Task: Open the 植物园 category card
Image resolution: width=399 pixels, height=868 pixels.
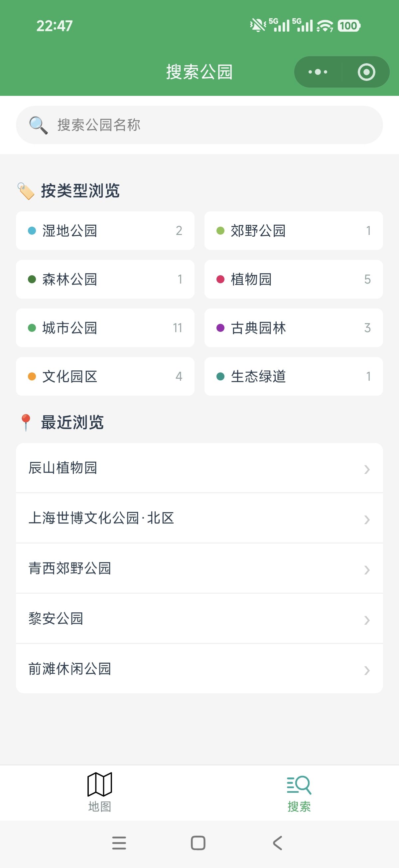Action: click(293, 279)
